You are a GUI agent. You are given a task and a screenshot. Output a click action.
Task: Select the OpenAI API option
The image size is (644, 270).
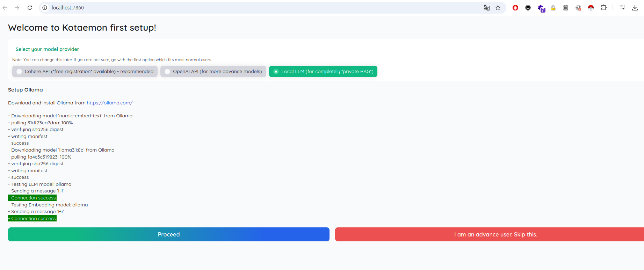[213, 71]
